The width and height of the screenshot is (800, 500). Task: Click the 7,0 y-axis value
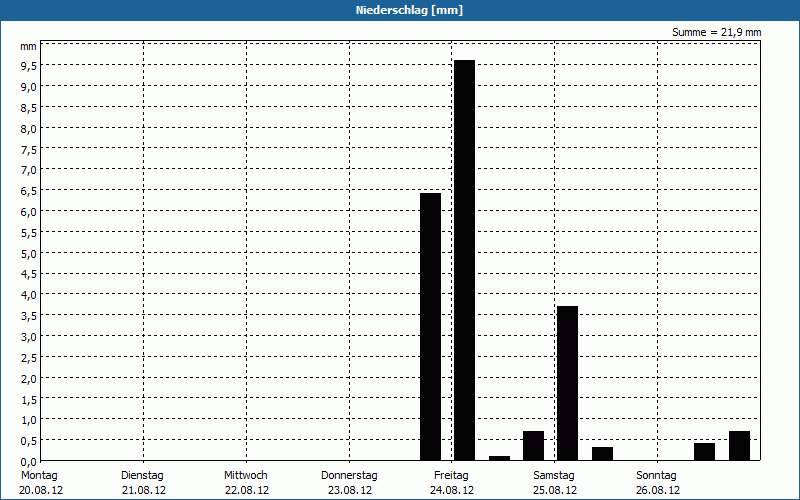pos(29,170)
